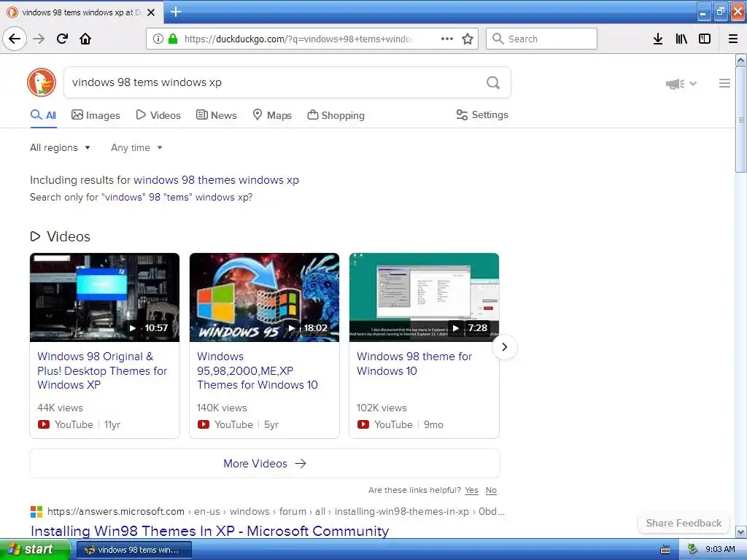Toggle the Firefox sidebar button
Viewport: 747px width, 560px height.
(x=705, y=39)
